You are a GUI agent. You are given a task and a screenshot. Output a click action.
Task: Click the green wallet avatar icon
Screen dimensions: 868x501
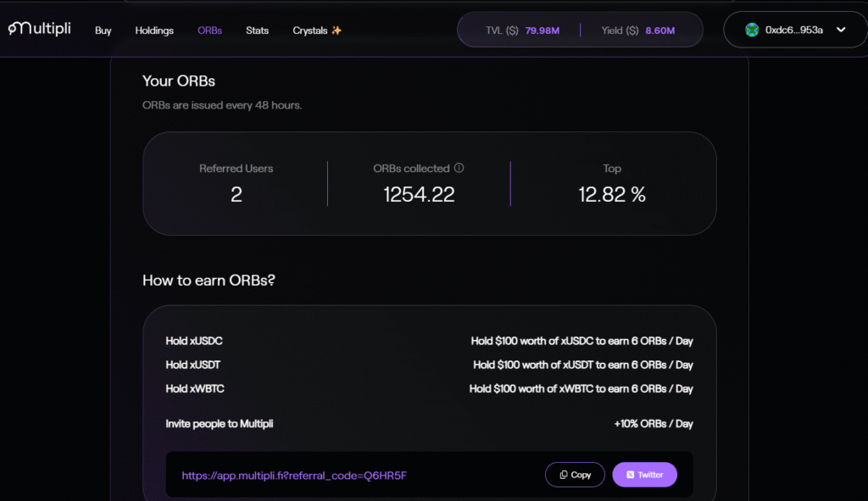(x=751, y=30)
